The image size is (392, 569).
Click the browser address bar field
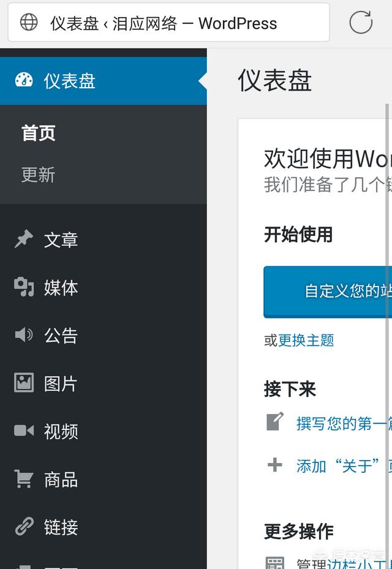(169, 23)
